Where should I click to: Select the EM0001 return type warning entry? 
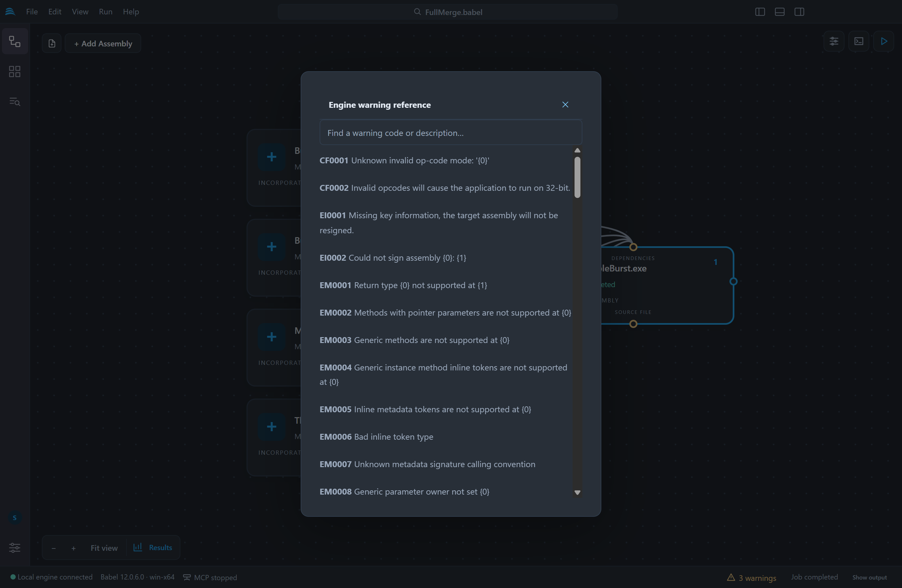[403, 285]
